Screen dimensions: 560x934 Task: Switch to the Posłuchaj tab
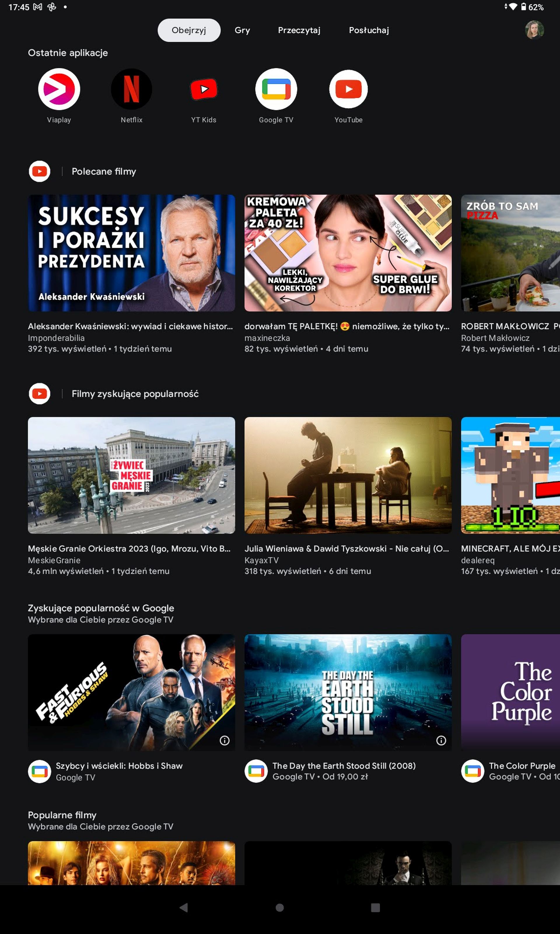pos(369,30)
